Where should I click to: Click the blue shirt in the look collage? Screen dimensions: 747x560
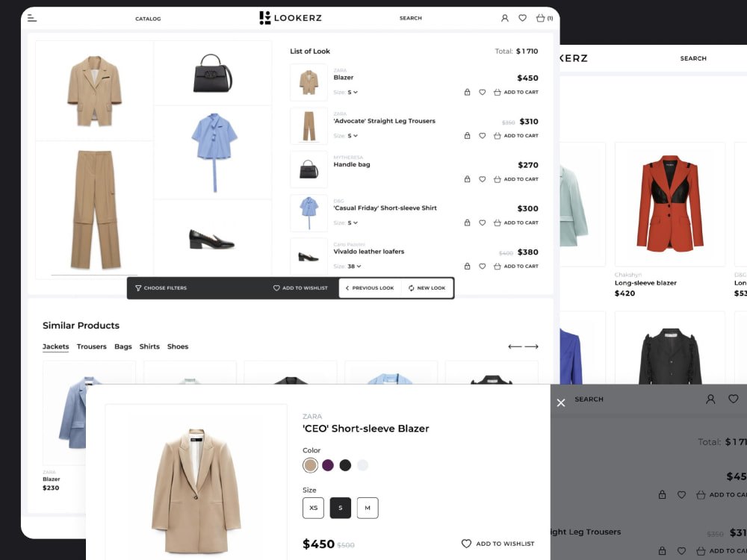[214, 152]
